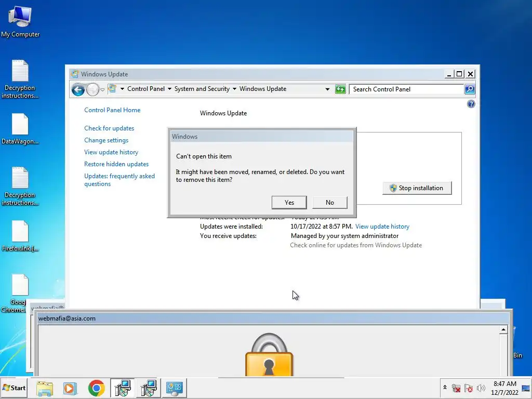Click Control Panel in the breadcrumb
The width and height of the screenshot is (532, 399).
click(x=146, y=89)
